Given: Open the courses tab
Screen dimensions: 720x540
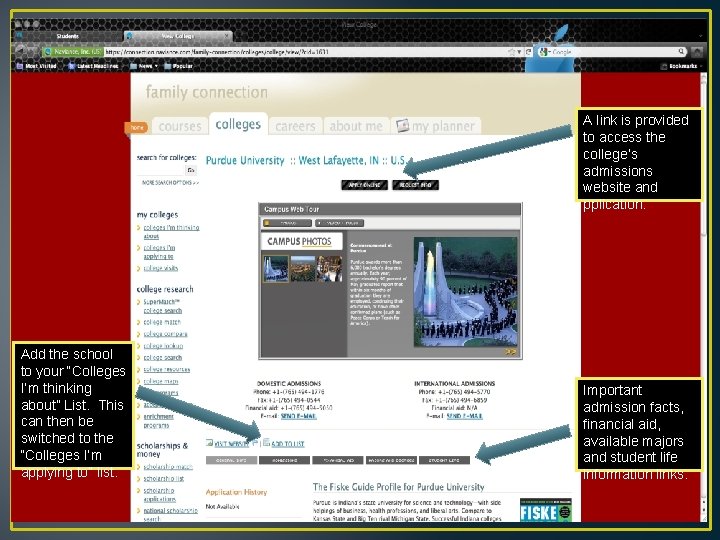Looking at the screenshot, I should point(180,126).
